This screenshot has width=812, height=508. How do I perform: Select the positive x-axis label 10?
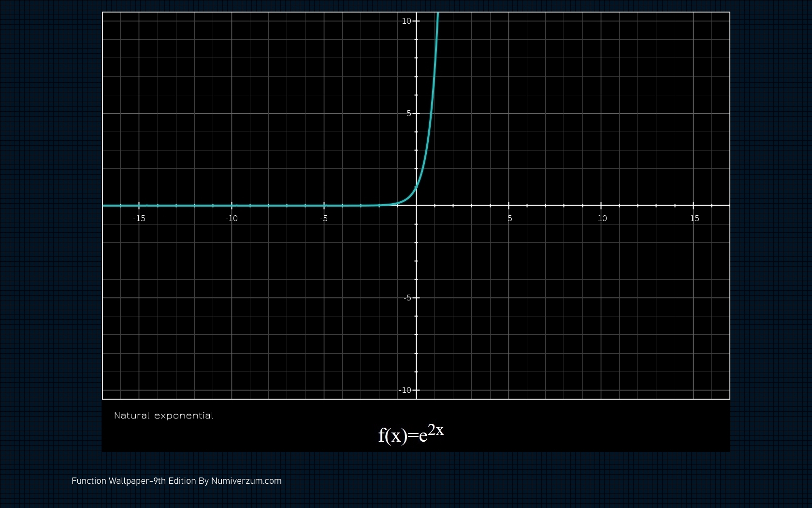click(602, 218)
